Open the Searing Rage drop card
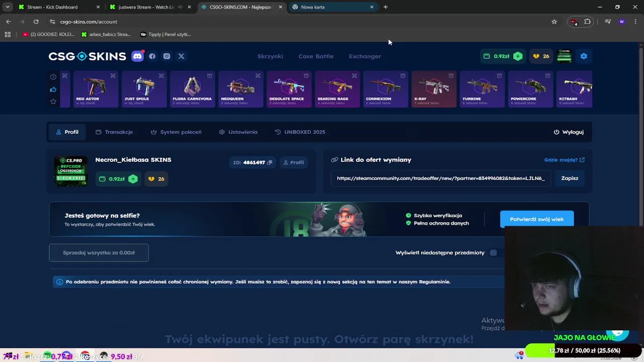The height and width of the screenshot is (362, 644). [x=337, y=89]
